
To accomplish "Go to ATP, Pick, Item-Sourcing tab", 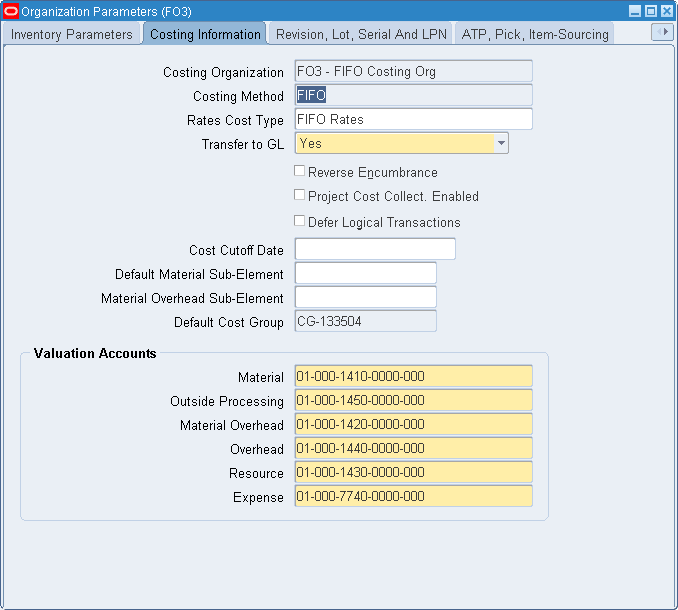I will (535, 34).
